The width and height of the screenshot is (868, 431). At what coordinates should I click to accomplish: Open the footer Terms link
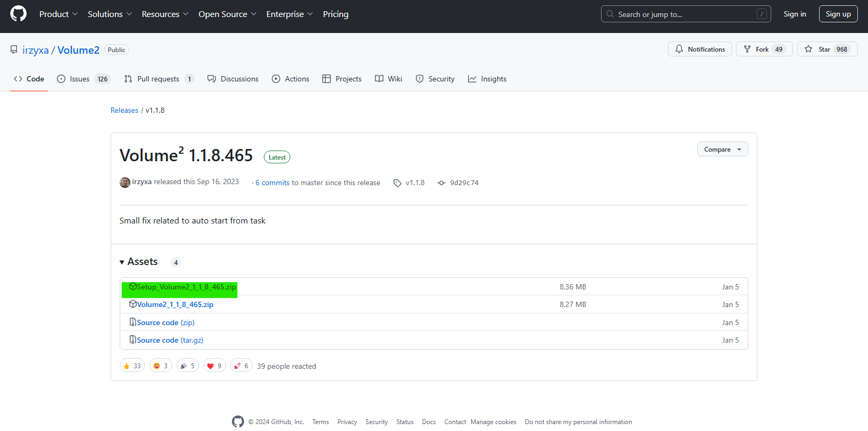pos(321,422)
